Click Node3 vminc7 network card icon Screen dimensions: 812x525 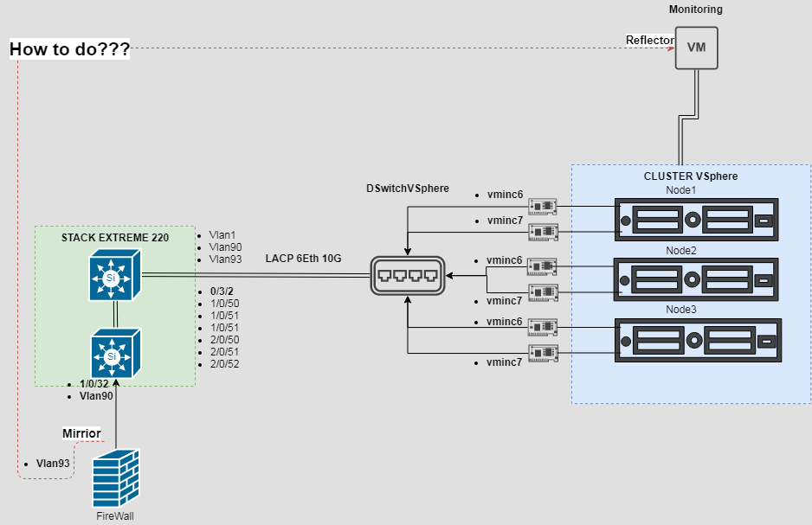(543, 353)
